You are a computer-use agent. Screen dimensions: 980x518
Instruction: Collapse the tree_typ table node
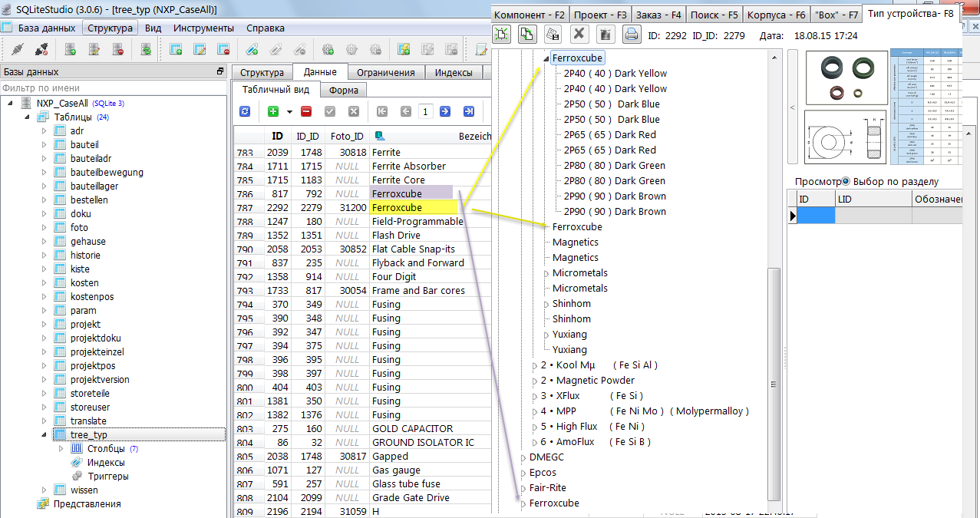pyautogui.click(x=44, y=434)
